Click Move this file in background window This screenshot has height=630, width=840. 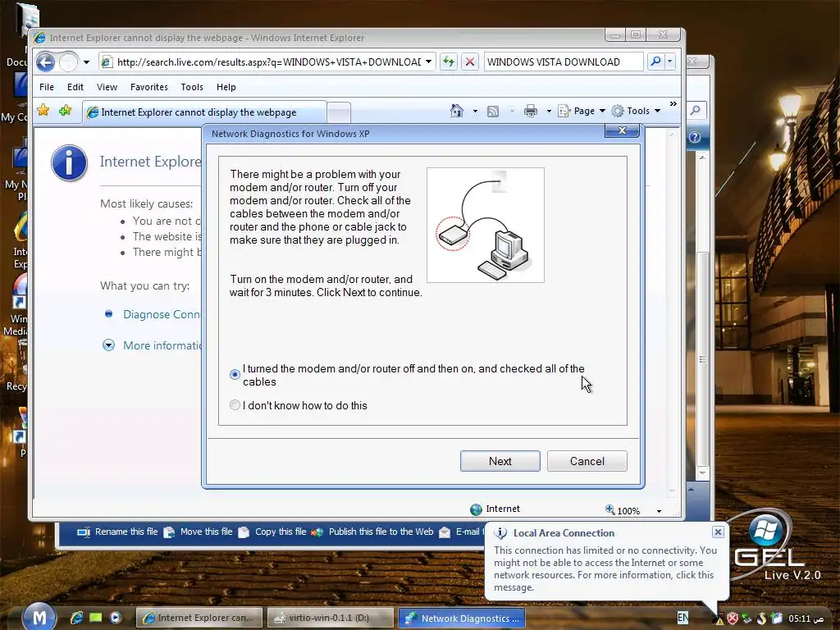tap(198, 532)
